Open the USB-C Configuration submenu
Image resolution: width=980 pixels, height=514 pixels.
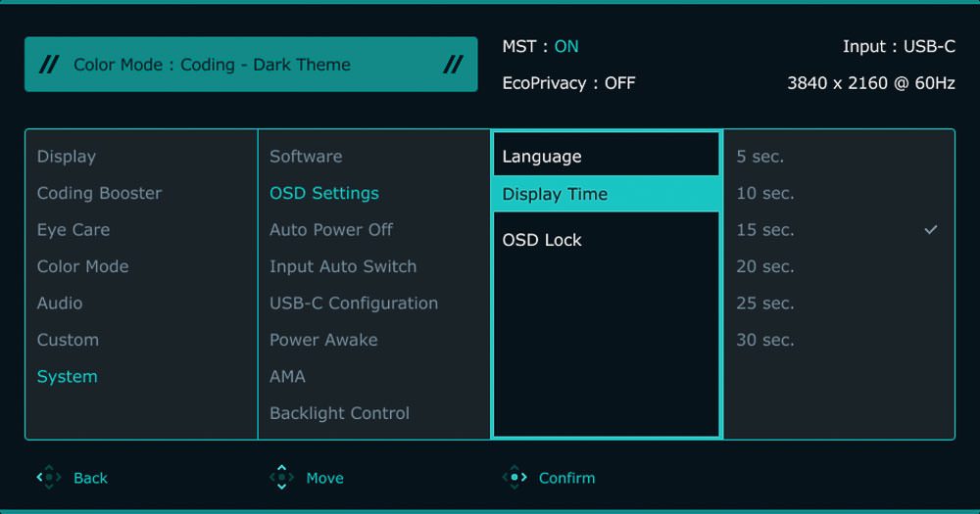click(x=354, y=304)
